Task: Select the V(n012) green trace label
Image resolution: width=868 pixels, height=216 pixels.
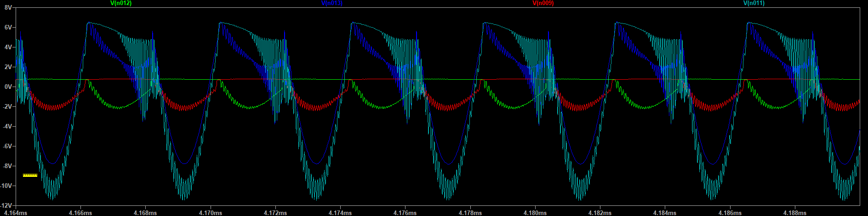Action: tap(121, 3)
